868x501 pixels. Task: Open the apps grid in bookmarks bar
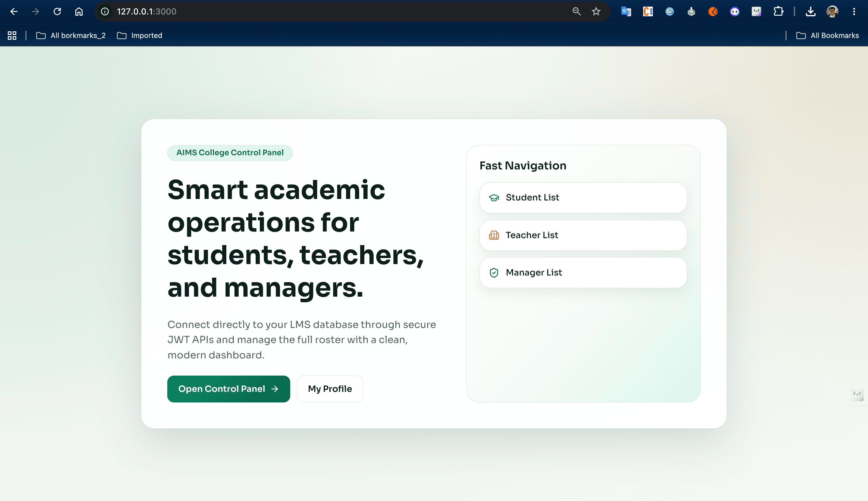tap(12, 36)
